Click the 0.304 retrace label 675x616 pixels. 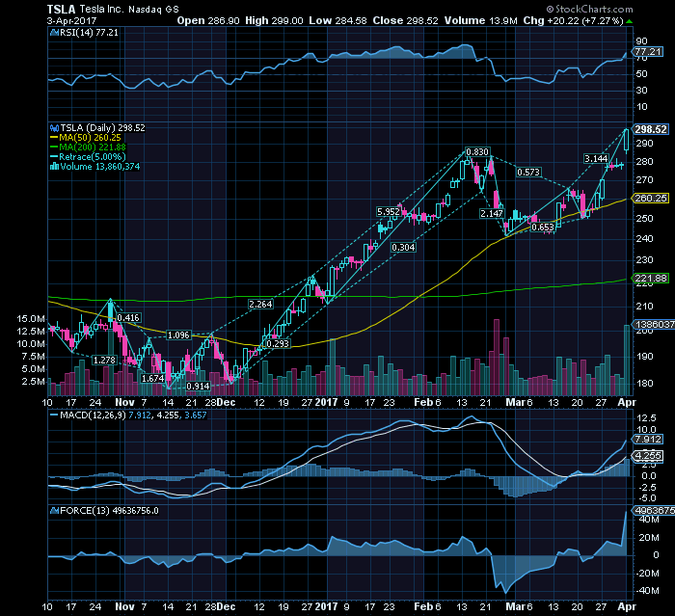pos(403,247)
